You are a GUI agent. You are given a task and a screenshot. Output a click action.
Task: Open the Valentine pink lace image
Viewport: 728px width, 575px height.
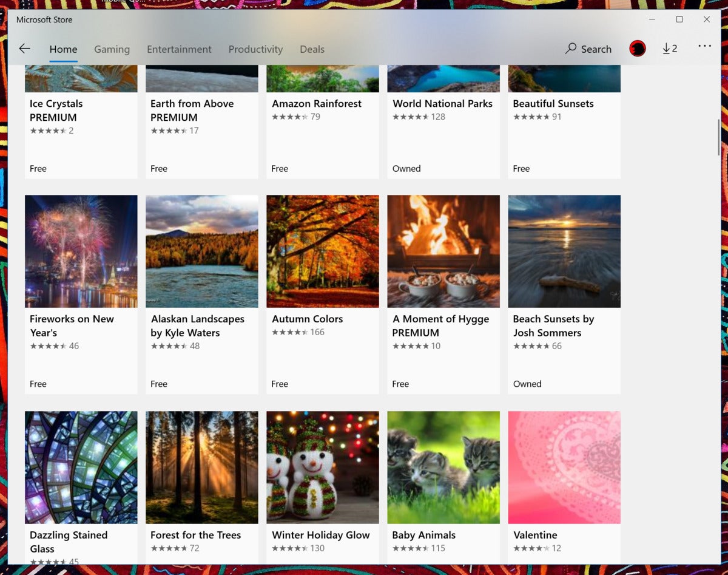pos(564,468)
